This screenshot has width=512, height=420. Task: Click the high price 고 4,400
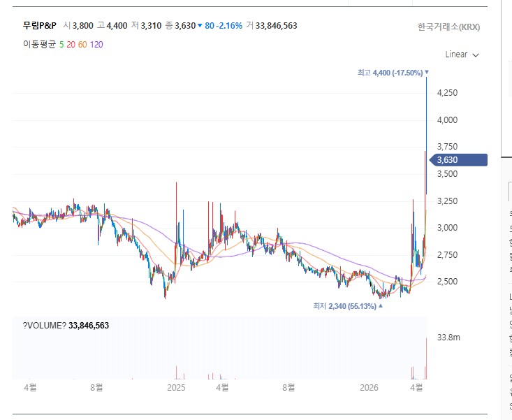click(112, 25)
